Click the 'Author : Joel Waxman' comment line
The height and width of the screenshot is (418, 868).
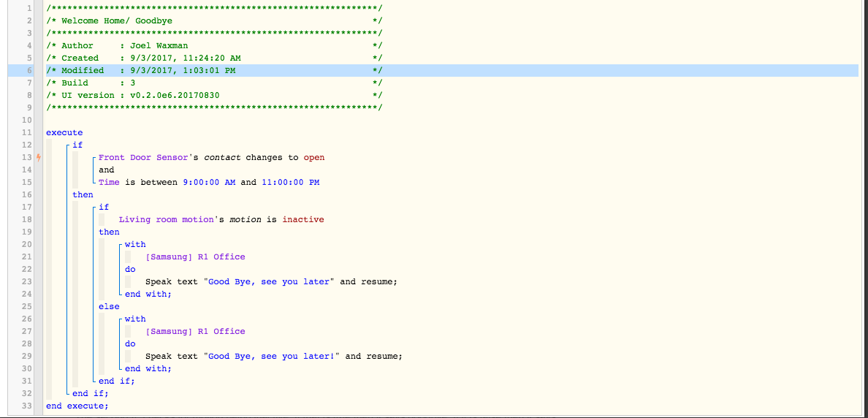point(215,45)
